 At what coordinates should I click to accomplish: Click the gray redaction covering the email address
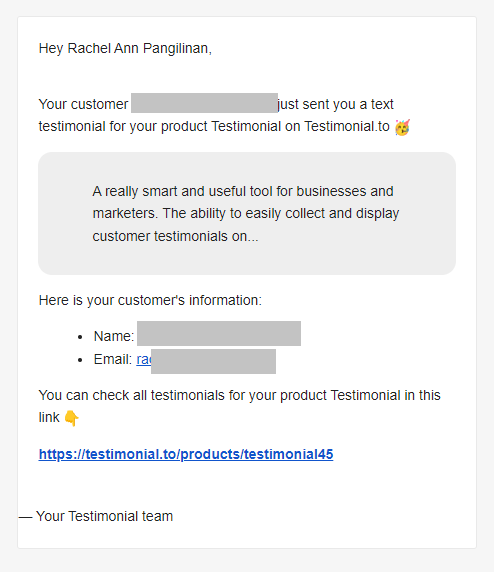click(x=213, y=361)
